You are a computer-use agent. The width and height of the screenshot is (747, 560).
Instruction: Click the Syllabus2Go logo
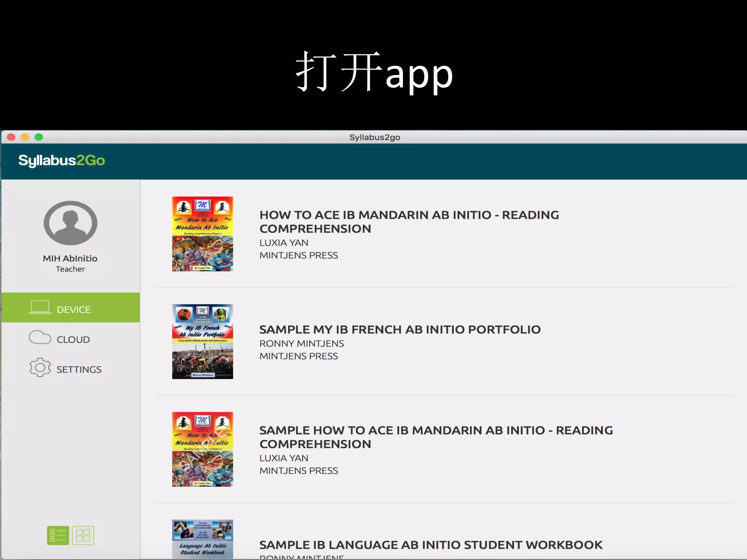tap(62, 160)
